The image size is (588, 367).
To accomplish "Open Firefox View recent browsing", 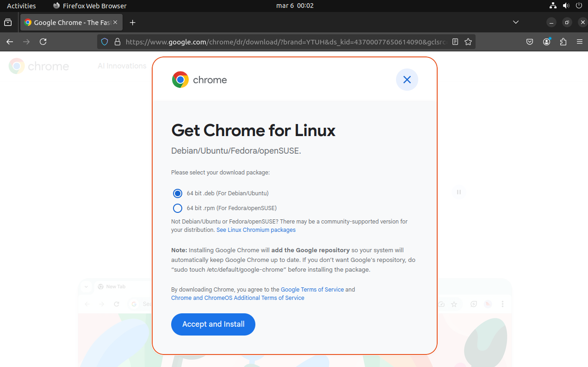I will point(8,22).
